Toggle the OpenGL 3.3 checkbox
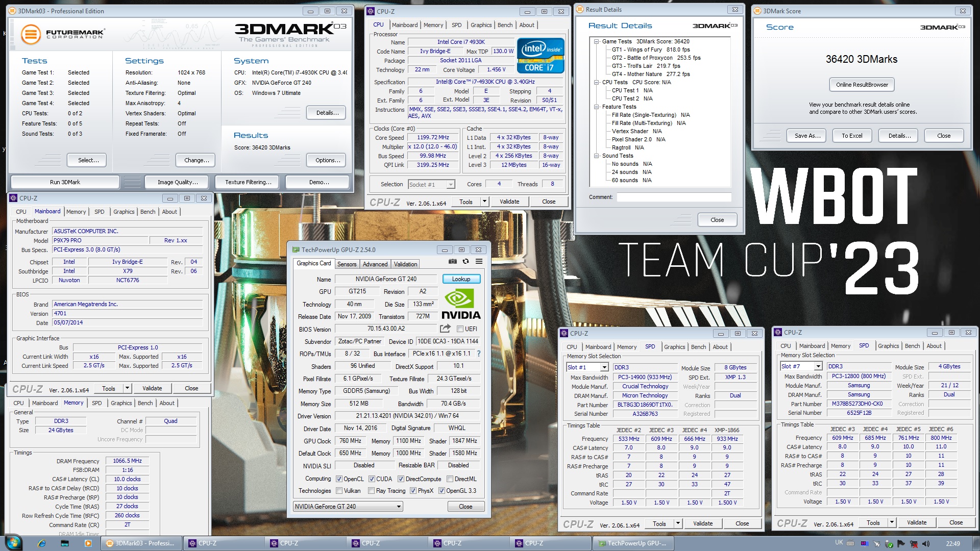The image size is (980, 551). point(442,491)
